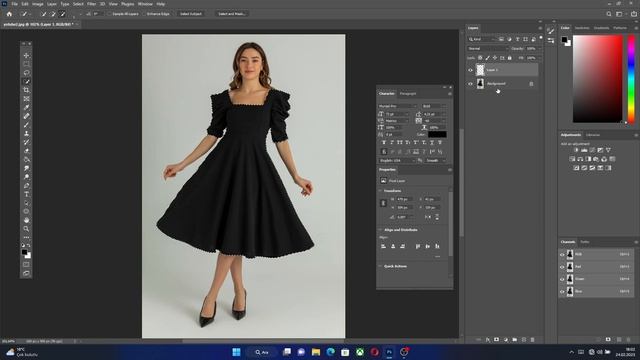
Task: Collapse the Quick Actions section
Action: click(380, 266)
